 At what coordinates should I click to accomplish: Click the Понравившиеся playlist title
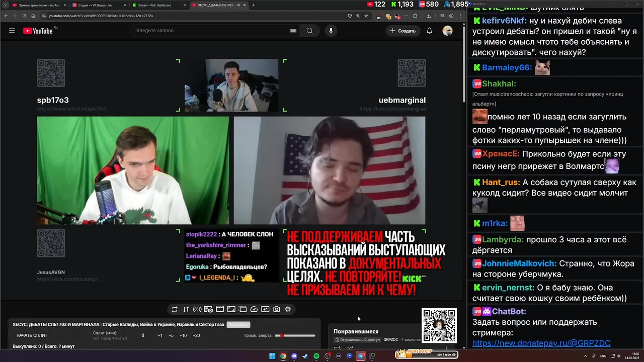(x=356, y=331)
